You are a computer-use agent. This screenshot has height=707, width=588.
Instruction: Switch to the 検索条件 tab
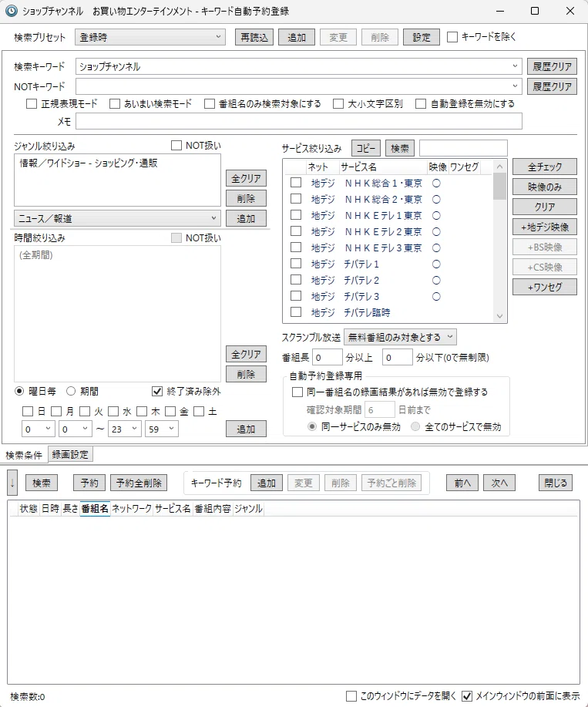click(x=24, y=455)
